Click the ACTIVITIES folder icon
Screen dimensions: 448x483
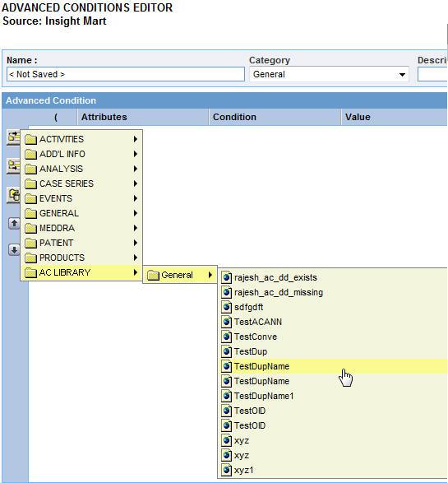click(30, 139)
